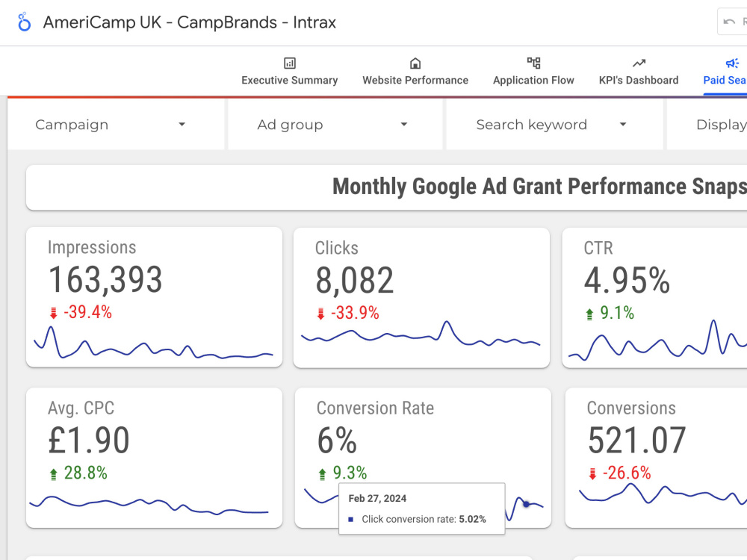Select the Executive Summary report icon

click(x=290, y=63)
